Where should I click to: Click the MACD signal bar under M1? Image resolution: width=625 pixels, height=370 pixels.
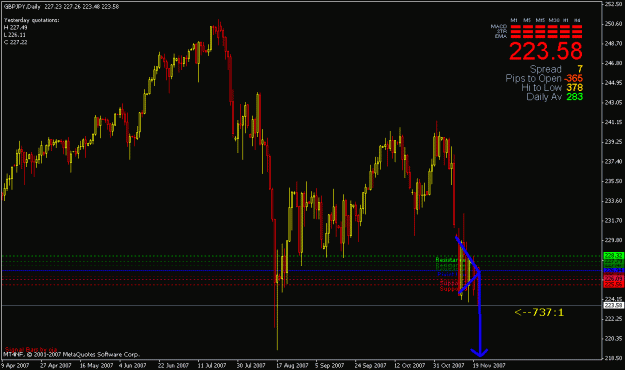click(x=516, y=27)
